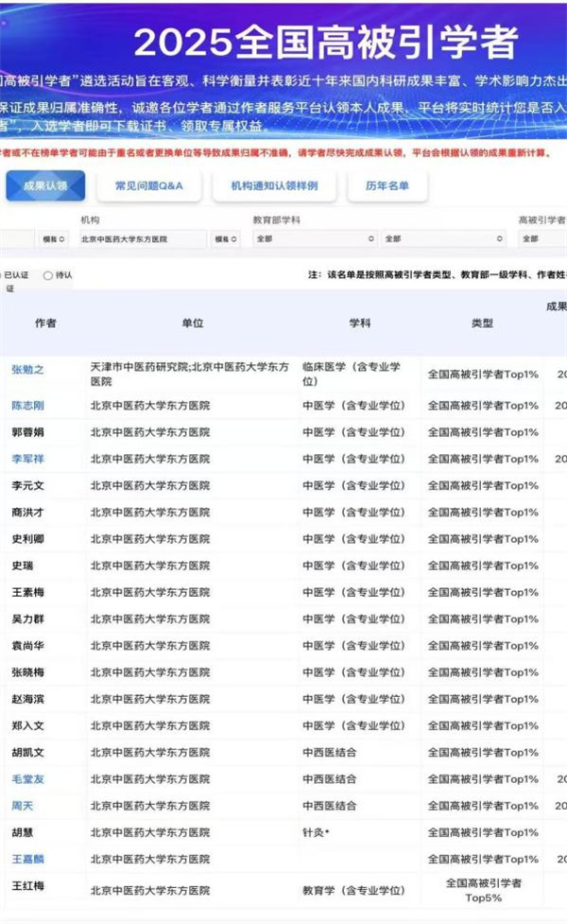Open author link 周天
567x924 pixels.
coord(22,806)
